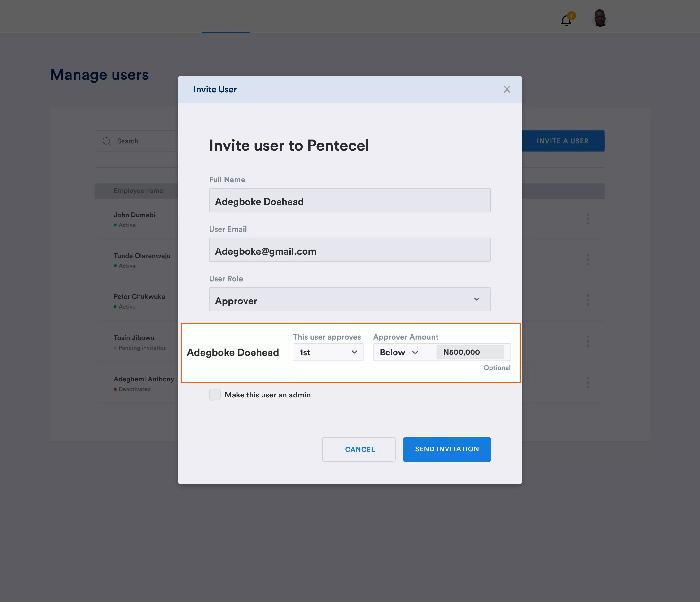Click the Invite a User button
Viewport: 700px width, 602px height.
pyautogui.click(x=563, y=141)
